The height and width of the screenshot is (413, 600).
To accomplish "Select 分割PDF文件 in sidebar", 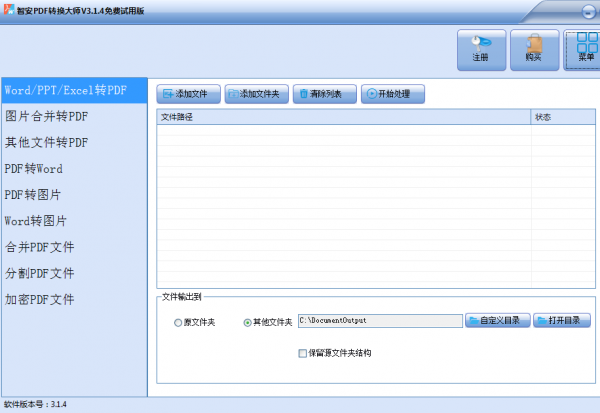I will point(74,273).
